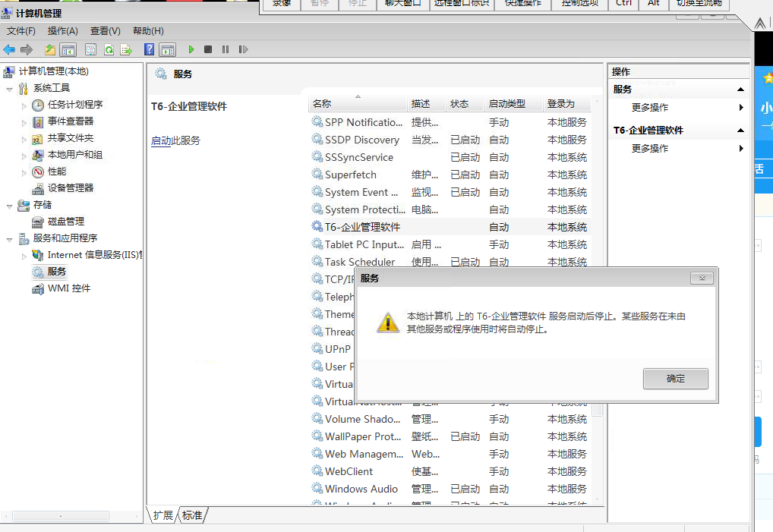Restart the service with toolbar restart icon
This screenshot has height=532, width=773.
click(243, 49)
